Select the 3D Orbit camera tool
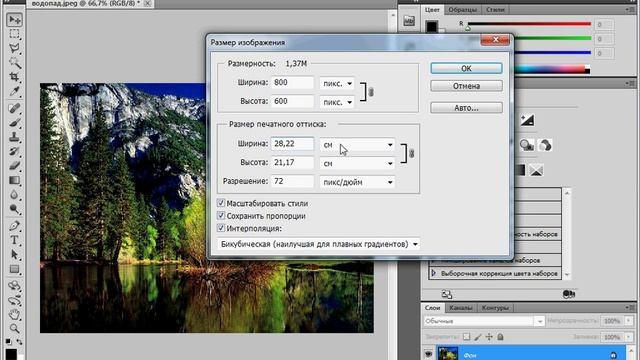This screenshot has width=640, height=360. [x=14, y=300]
